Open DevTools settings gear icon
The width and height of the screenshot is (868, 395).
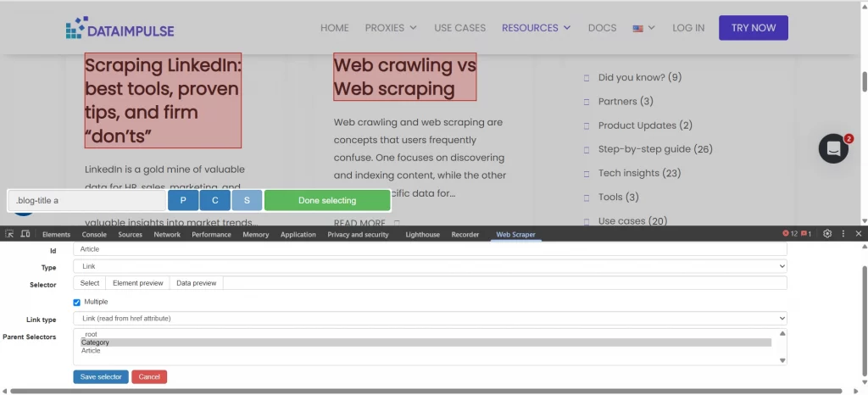click(x=827, y=234)
